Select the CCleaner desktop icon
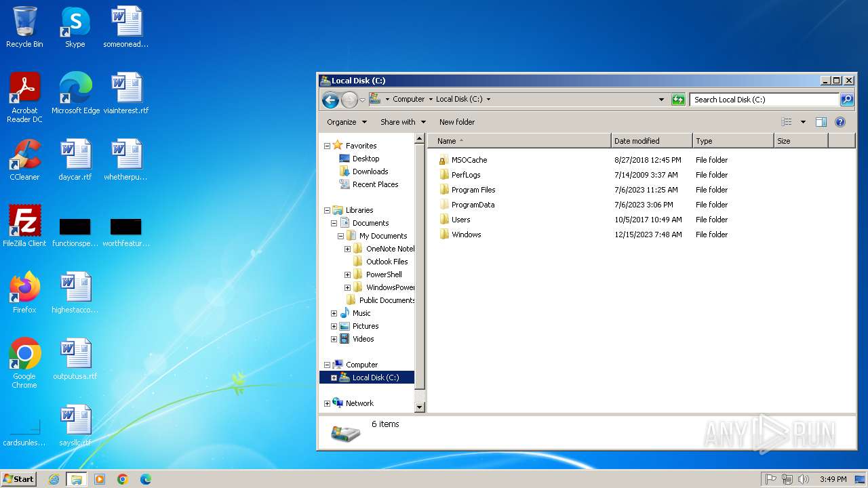The image size is (868, 488). pyautogui.click(x=24, y=160)
